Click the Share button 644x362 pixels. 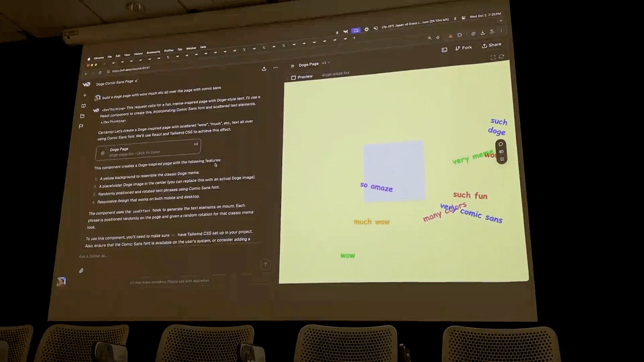click(492, 45)
